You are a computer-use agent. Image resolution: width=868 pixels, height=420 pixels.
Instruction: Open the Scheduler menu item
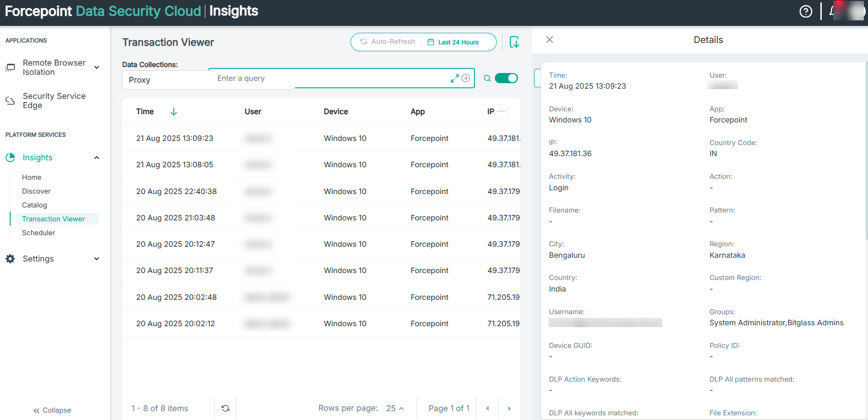38,233
